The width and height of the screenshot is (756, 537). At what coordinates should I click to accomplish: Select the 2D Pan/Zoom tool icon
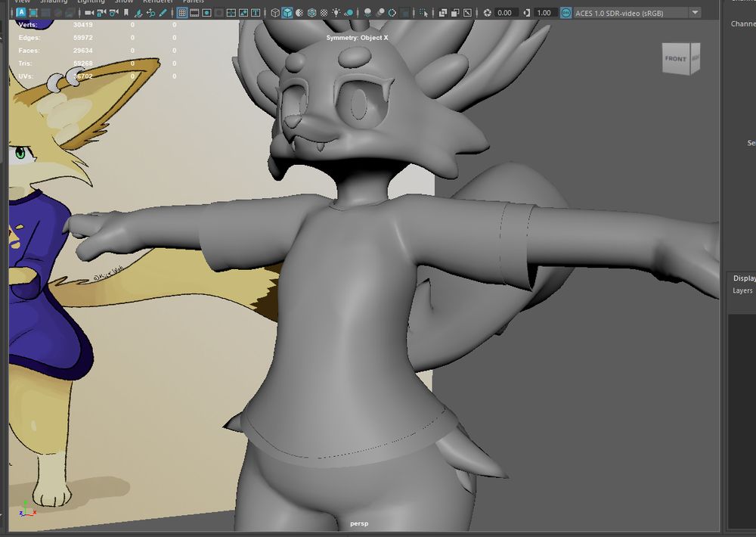pyautogui.click(x=151, y=13)
